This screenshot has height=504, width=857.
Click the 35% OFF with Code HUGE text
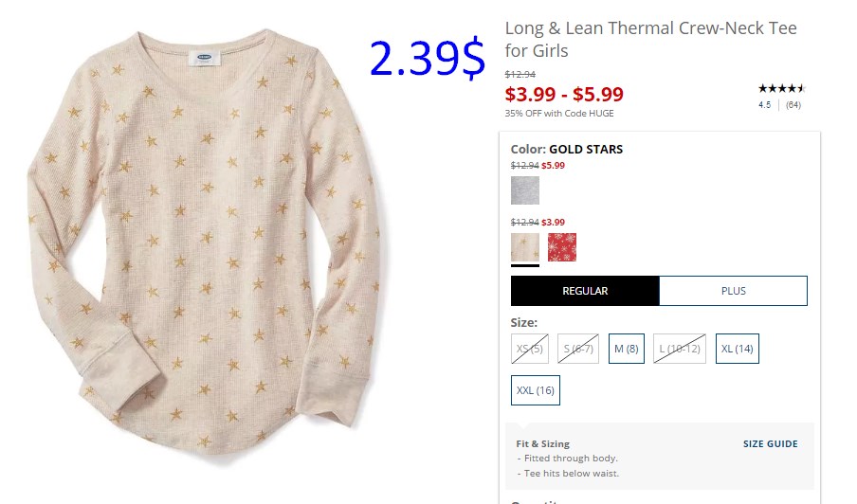point(559,114)
